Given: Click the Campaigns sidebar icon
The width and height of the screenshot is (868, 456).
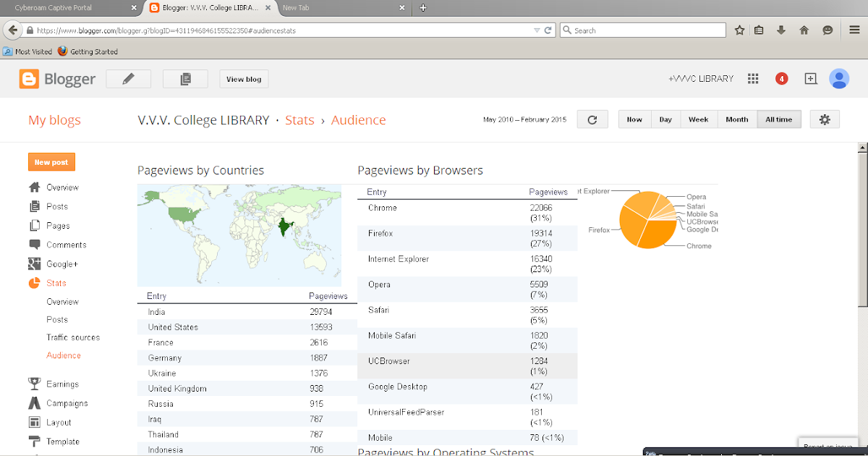Looking at the screenshot, I should (34, 403).
